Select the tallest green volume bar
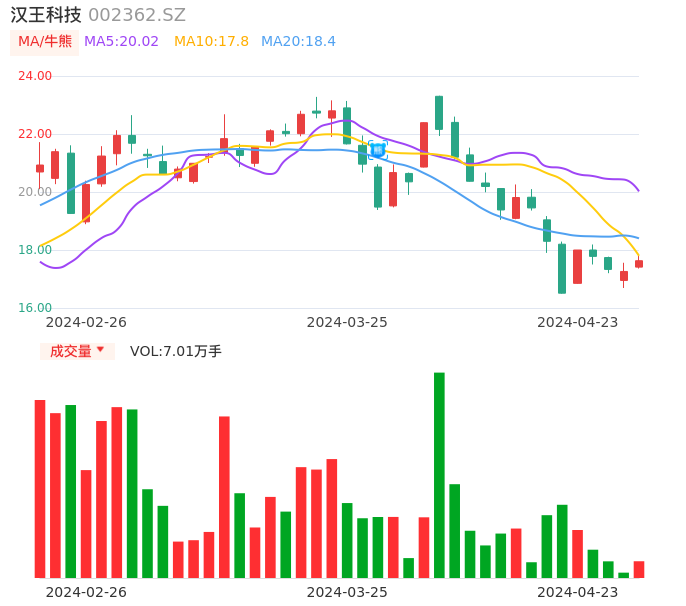This screenshot has height=606, width=686. coord(439,475)
